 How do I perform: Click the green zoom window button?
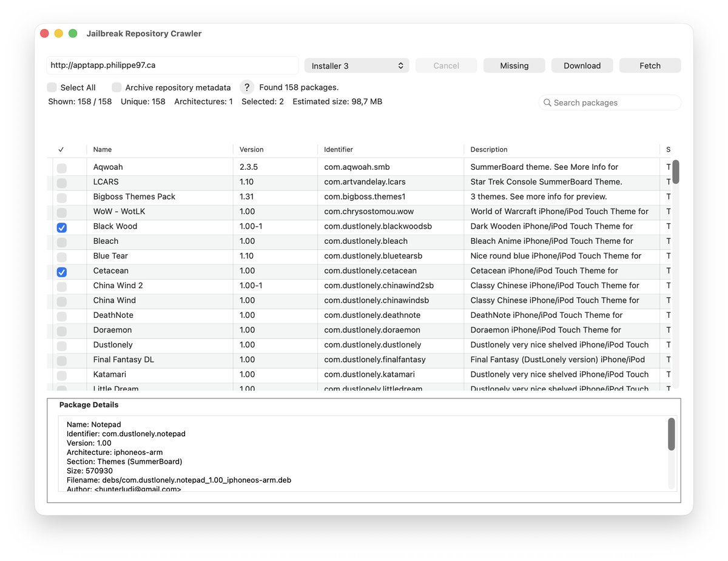(73, 33)
